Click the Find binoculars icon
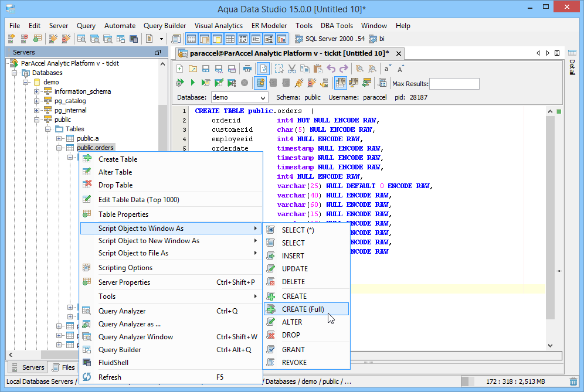Image resolution: width=584 pixels, height=392 pixels. click(x=359, y=69)
